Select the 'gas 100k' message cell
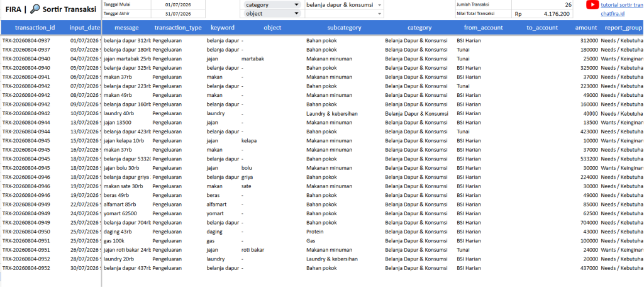 pyautogui.click(x=127, y=240)
